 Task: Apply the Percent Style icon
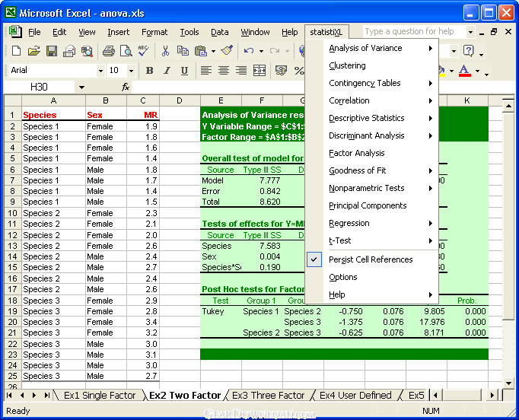click(299, 70)
